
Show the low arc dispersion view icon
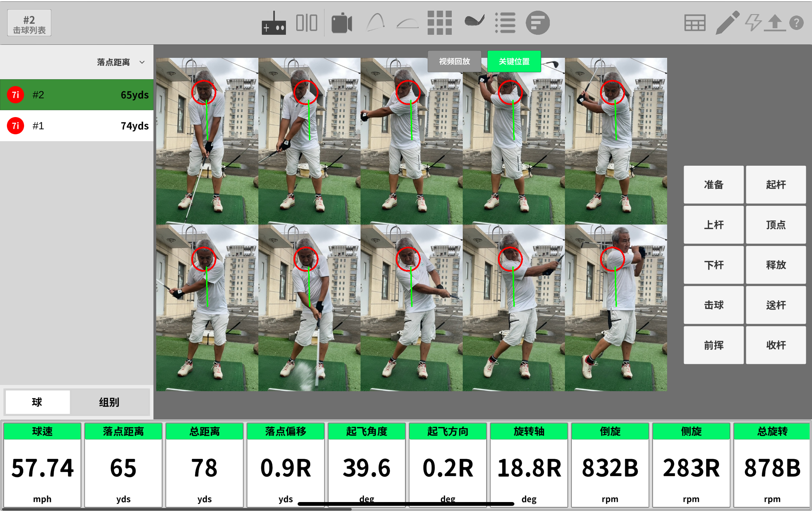pyautogui.click(x=407, y=23)
